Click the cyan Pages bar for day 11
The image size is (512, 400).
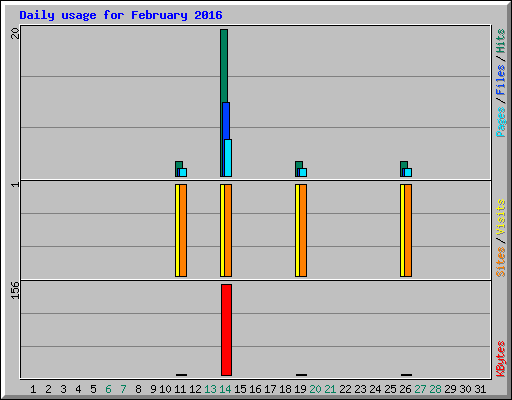[183, 172]
